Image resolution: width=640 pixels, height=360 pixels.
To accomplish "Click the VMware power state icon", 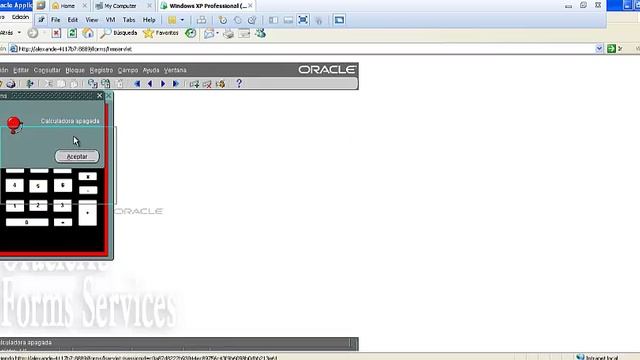I will (172, 20).
